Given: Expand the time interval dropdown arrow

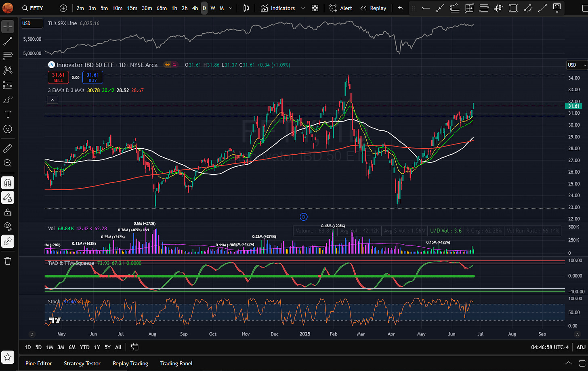Looking at the screenshot, I should pos(231,8).
